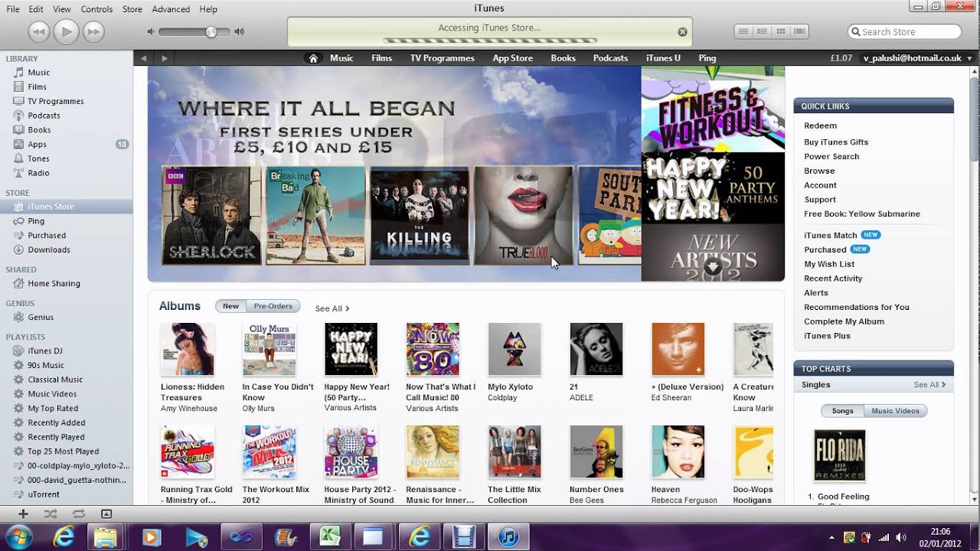Click See All beside Albums
This screenshot has width=980, height=551.
click(332, 308)
